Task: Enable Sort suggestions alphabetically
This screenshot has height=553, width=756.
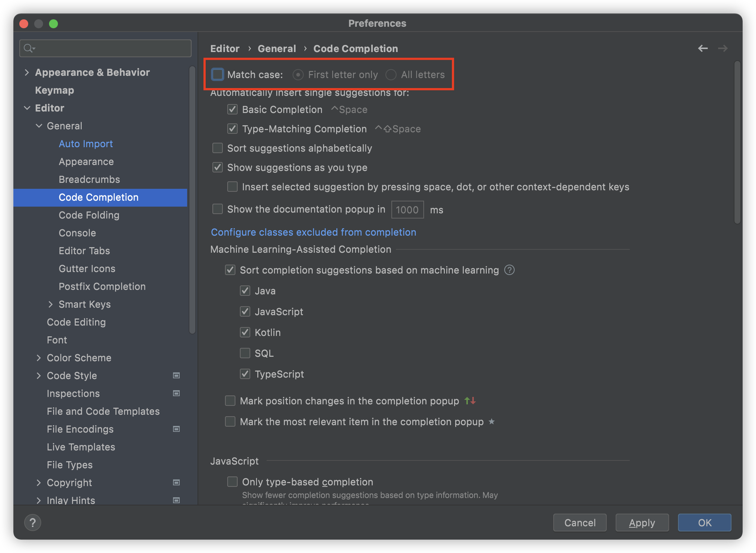Action: coord(218,148)
